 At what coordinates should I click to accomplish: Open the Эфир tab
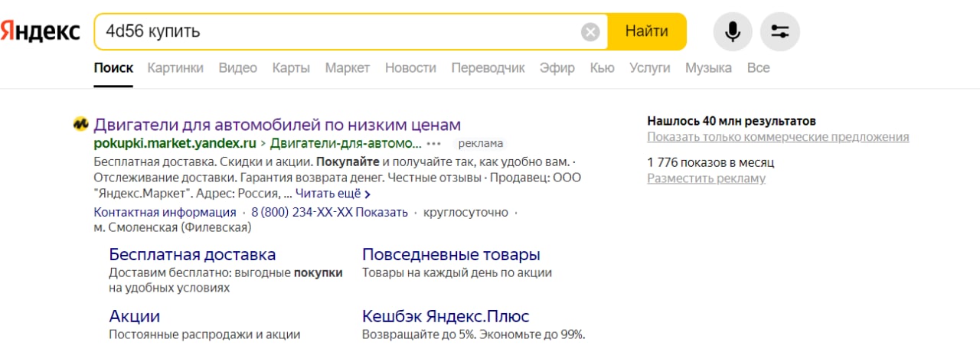tap(557, 68)
